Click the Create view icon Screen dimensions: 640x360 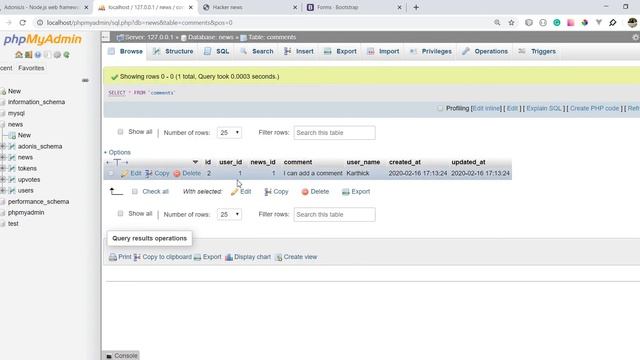coord(278,257)
